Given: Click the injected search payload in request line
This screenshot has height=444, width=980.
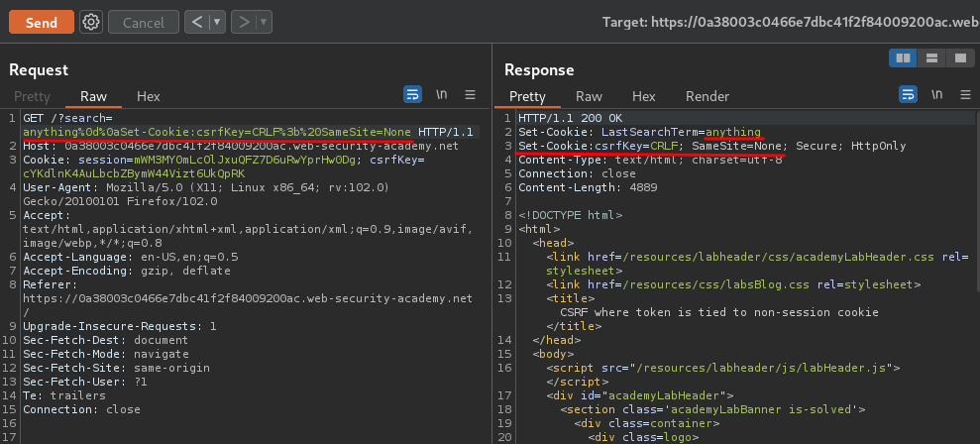Looking at the screenshot, I should coord(217,132).
